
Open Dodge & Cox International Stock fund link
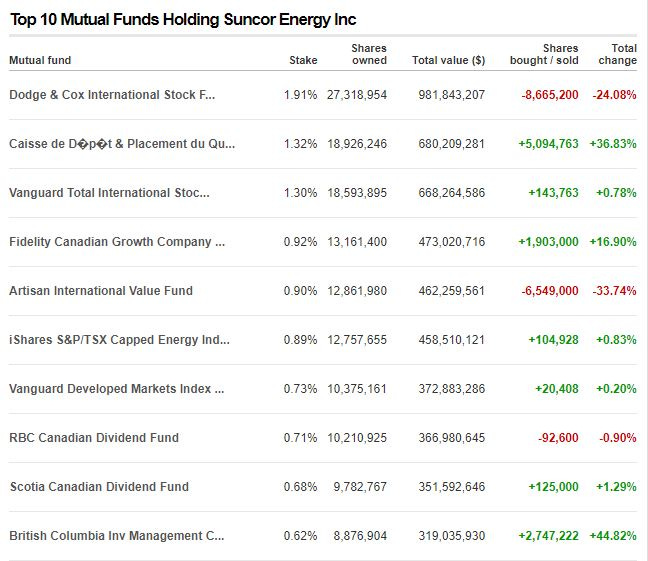[112, 95]
